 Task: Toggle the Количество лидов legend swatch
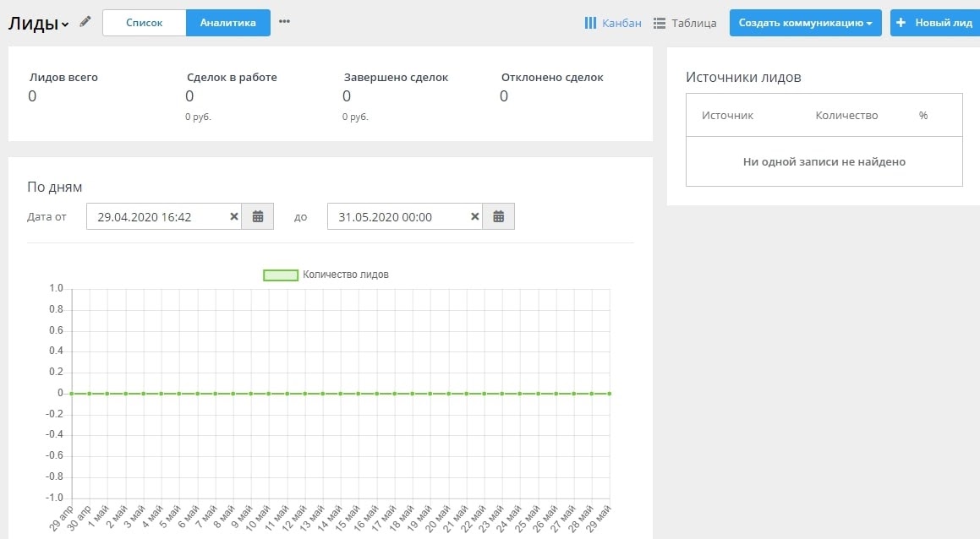(281, 275)
